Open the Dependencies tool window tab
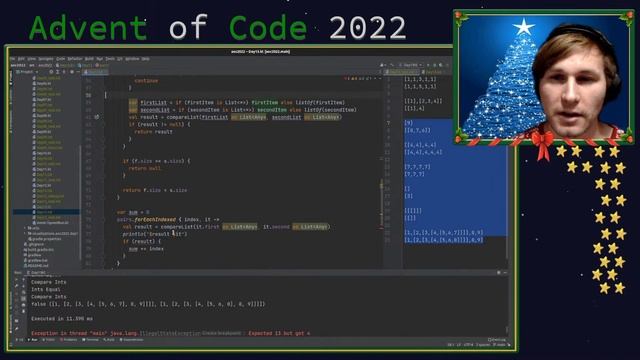Screen dimensions: 640x360 tap(131, 340)
